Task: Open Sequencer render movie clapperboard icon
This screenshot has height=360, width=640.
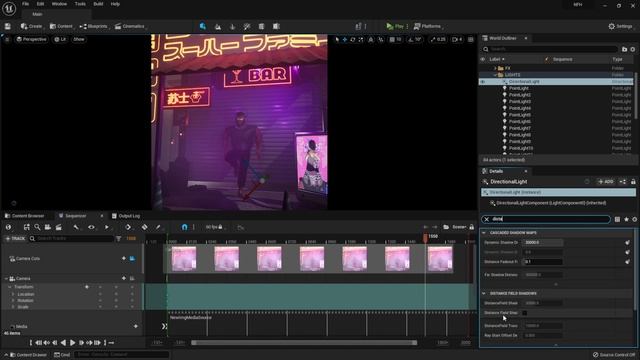Action: coord(59,227)
